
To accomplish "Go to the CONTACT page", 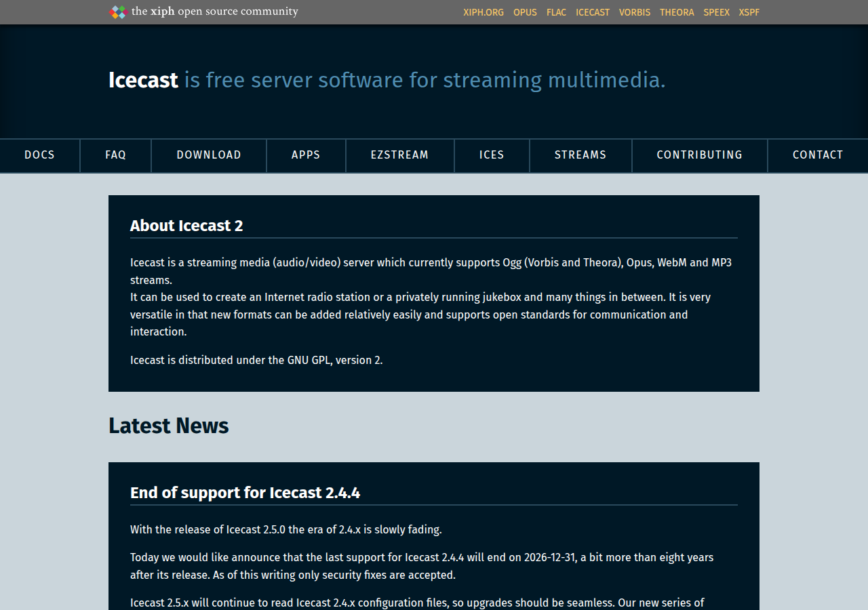I will point(818,155).
